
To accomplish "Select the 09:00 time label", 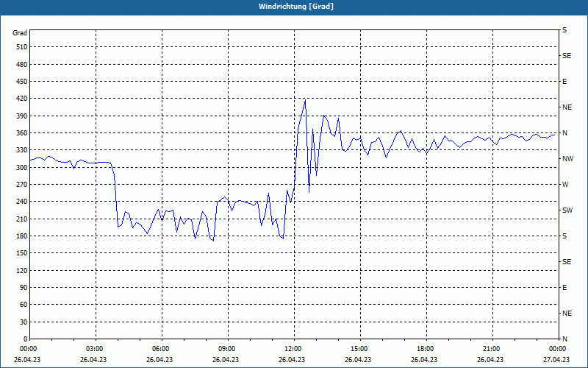I will point(226,349).
